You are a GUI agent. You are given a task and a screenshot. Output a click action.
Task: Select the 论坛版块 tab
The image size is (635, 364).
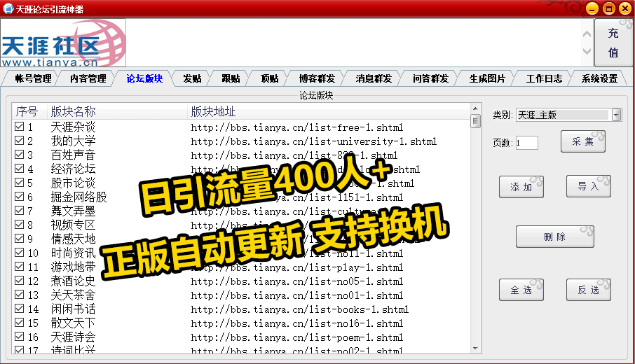pos(144,78)
